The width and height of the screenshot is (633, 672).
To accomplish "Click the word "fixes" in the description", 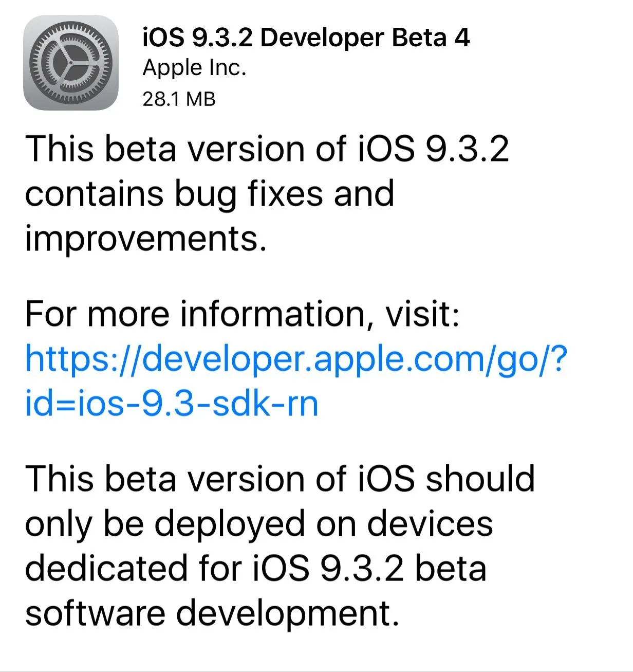I will 285,194.
